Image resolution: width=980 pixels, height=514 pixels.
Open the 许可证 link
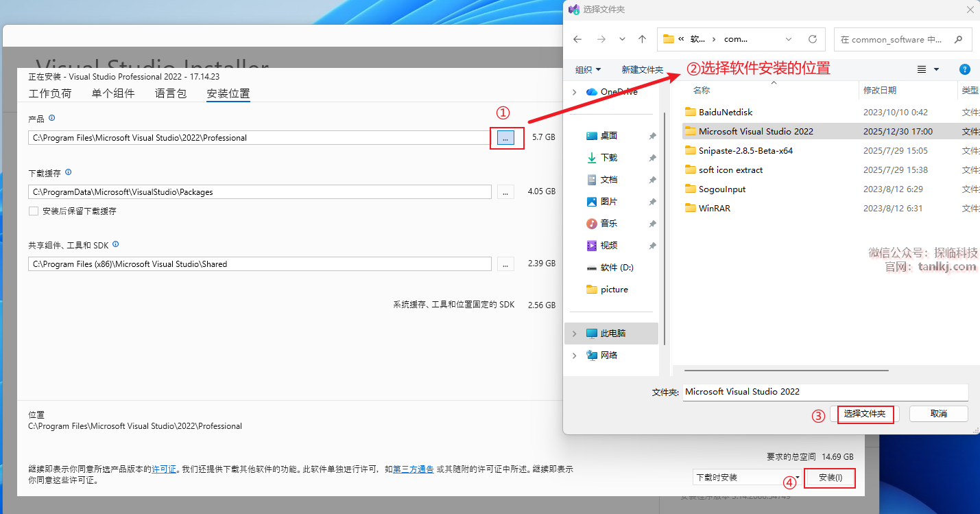pos(164,469)
